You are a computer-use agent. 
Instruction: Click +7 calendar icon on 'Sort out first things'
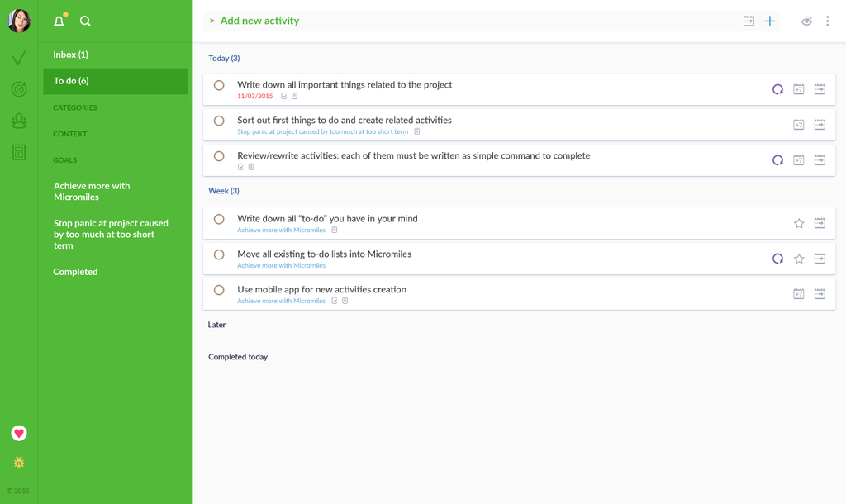[x=799, y=125]
